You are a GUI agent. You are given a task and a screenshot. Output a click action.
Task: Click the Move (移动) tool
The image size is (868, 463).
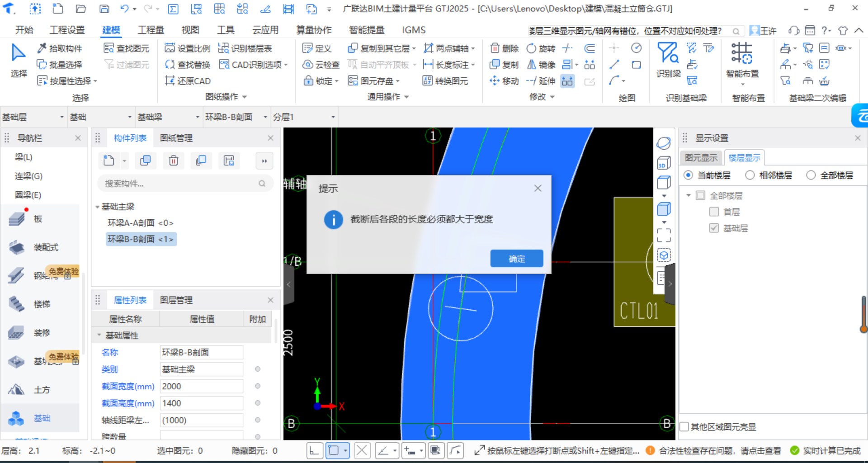tap(504, 81)
